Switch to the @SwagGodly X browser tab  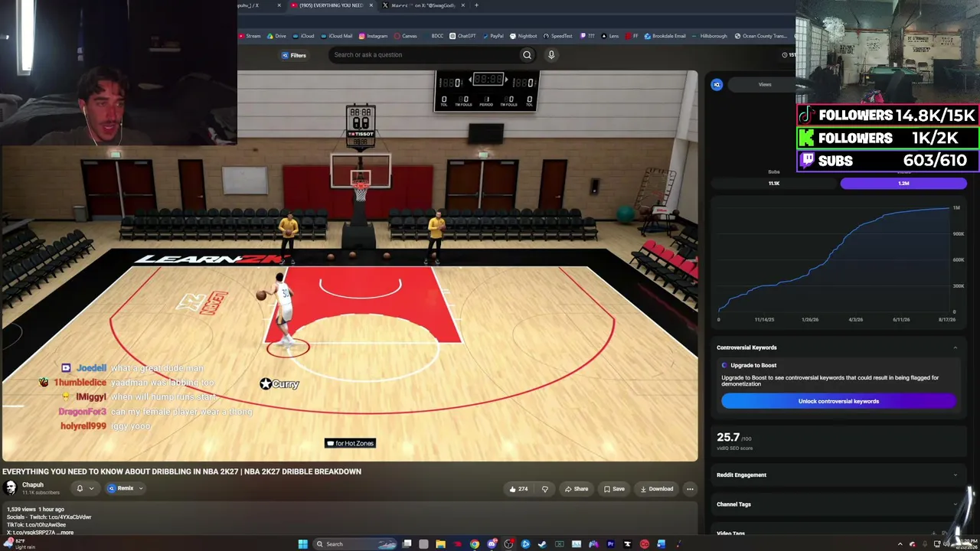click(423, 5)
